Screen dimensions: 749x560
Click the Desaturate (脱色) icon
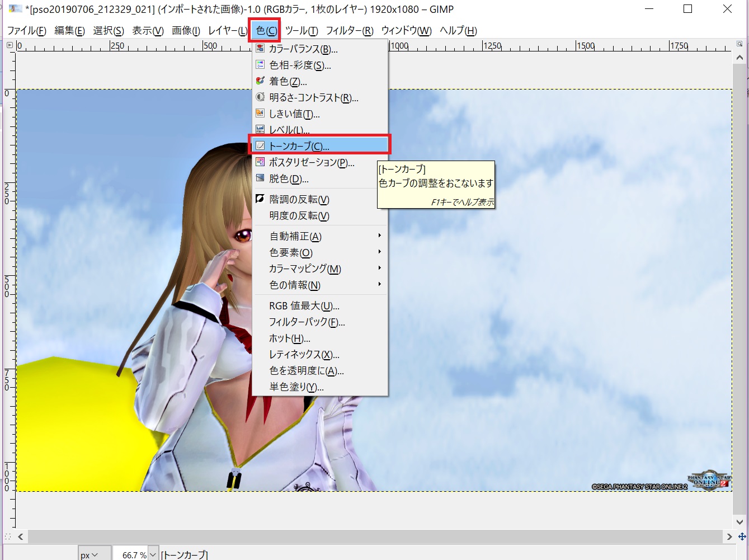260,178
